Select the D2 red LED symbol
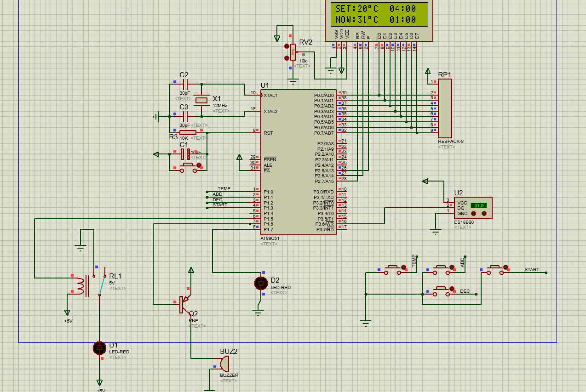The width and height of the screenshot is (586, 392). click(261, 283)
